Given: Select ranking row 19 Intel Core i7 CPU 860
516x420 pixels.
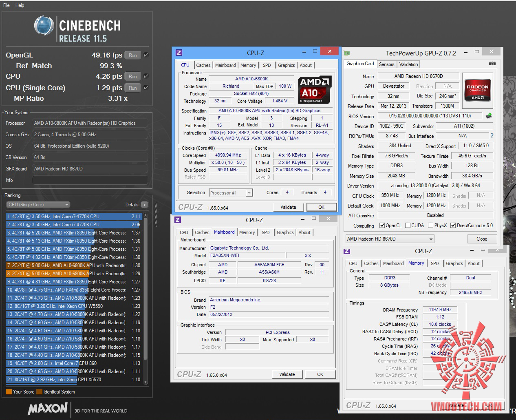Looking at the screenshot, I should pos(74,363).
